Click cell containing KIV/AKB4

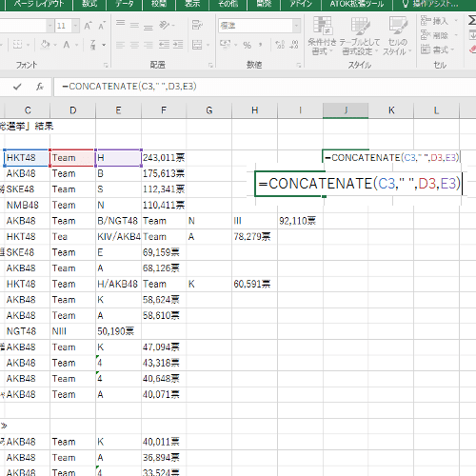(x=118, y=237)
